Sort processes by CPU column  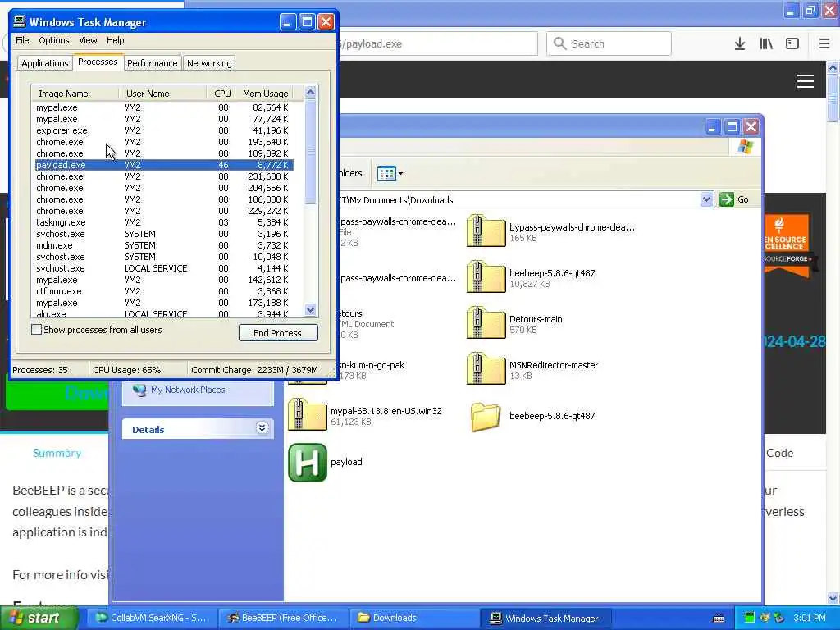tap(221, 94)
